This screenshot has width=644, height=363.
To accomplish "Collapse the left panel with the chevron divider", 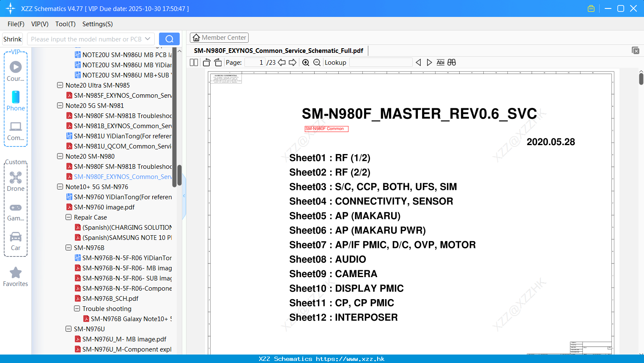I will pyautogui.click(x=184, y=195).
